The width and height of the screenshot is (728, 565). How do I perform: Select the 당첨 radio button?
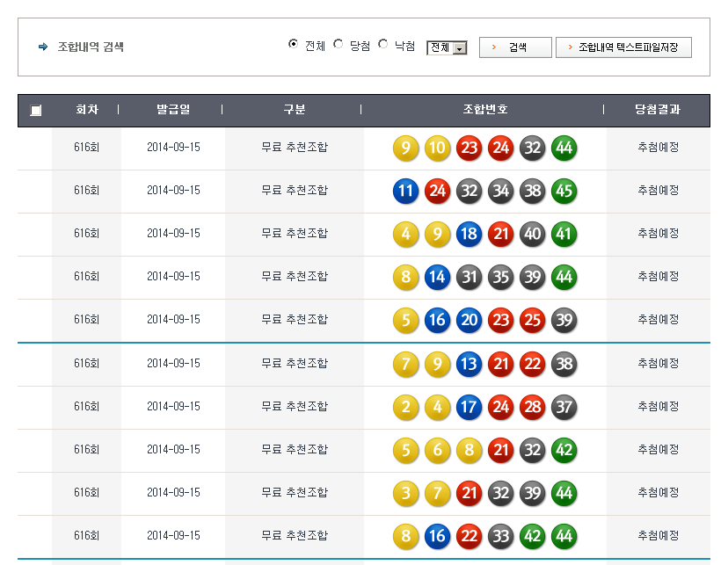click(339, 45)
